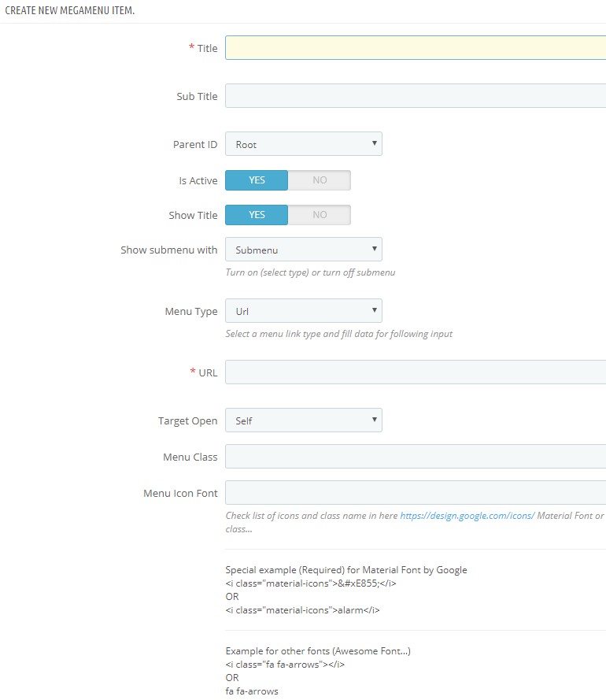Click into the Title input field
This screenshot has height=700, width=606.
tap(416, 48)
